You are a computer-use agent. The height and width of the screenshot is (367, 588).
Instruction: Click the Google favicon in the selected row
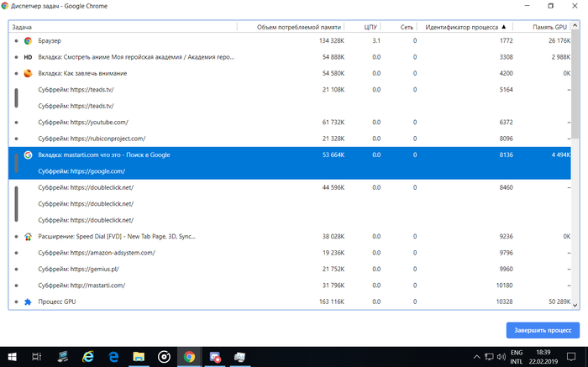[28, 155]
